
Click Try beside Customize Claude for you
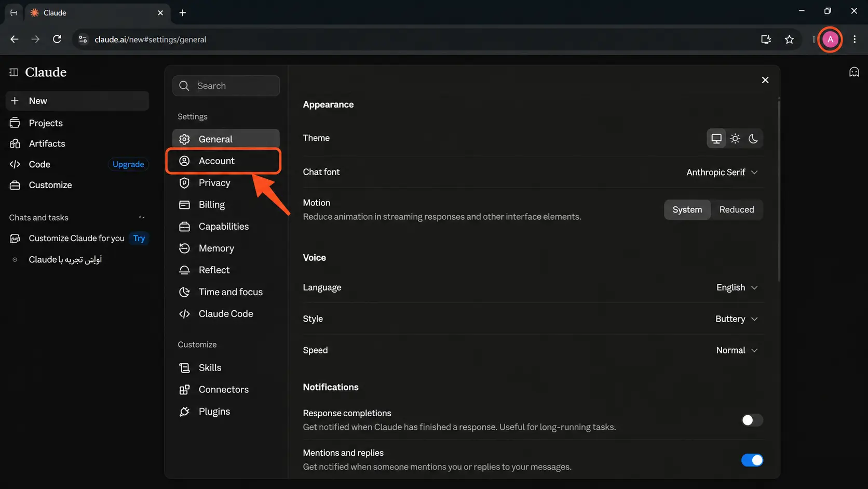click(139, 239)
